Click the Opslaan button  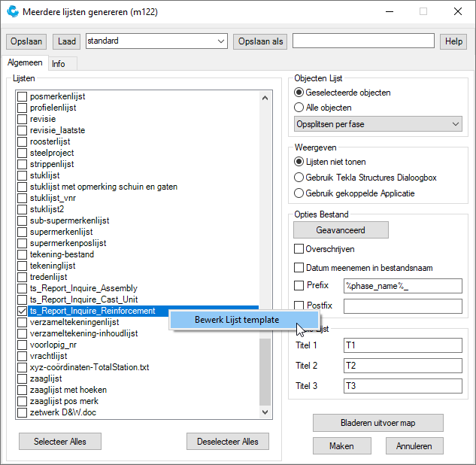pyautogui.click(x=26, y=41)
